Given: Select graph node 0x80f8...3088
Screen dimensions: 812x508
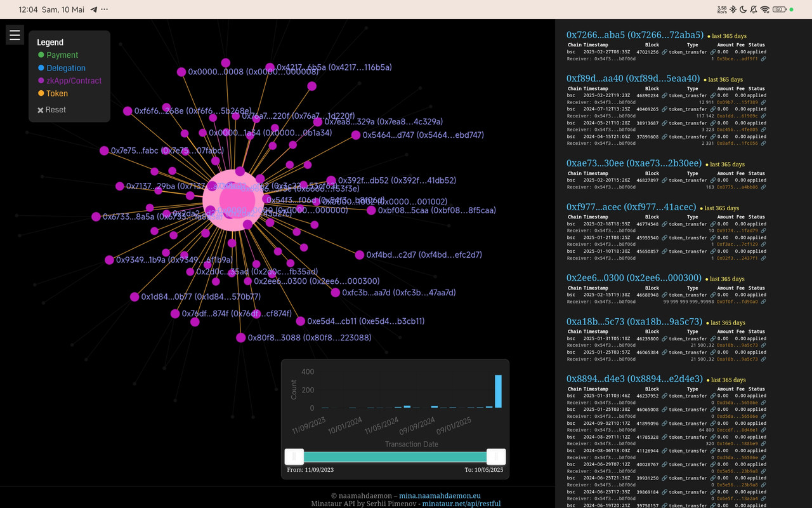Looking at the screenshot, I should pyautogui.click(x=240, y=338).
